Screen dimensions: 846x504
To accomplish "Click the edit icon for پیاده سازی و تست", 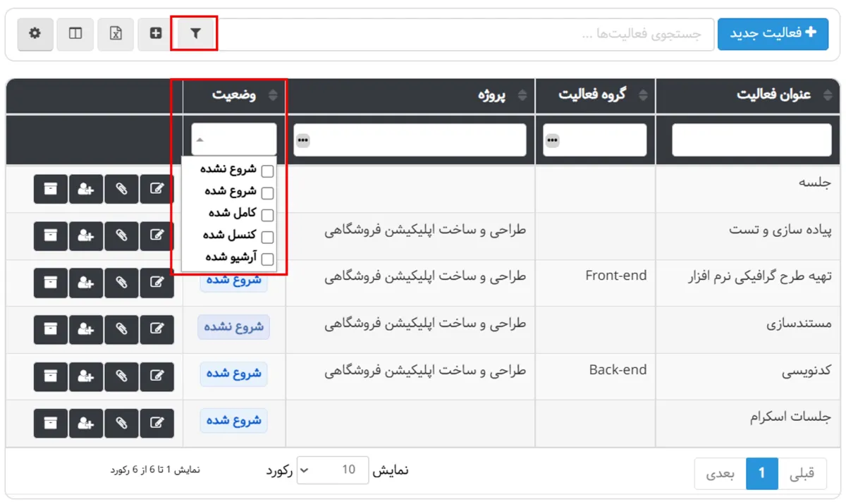I will pos(157,235).
